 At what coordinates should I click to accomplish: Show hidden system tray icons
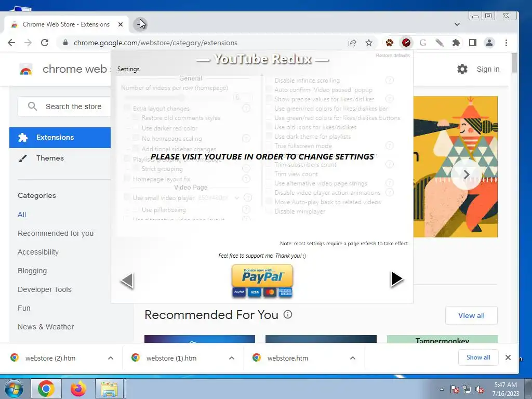[442, 390]
